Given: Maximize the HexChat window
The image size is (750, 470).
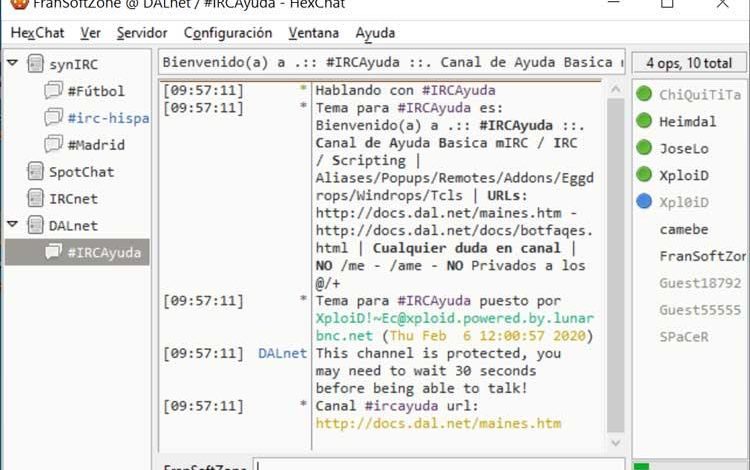Looking at the screenshot, I should click(x=667, y=4).
